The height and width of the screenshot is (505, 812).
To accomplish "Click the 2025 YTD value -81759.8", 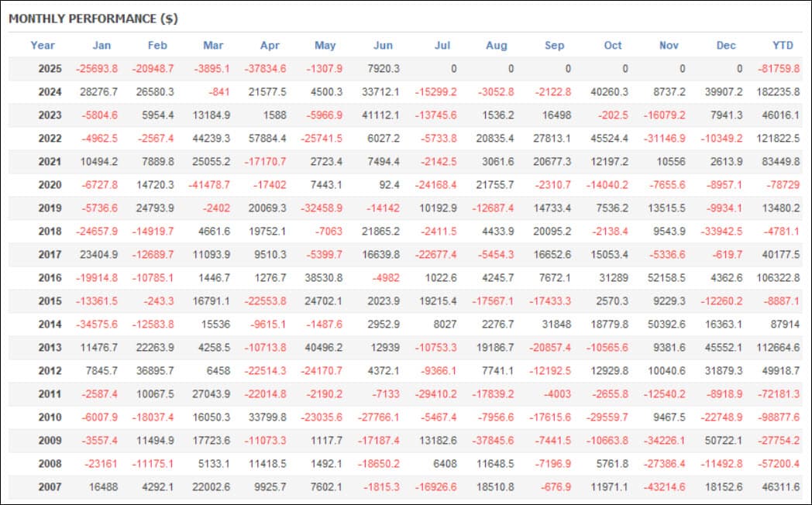I will [x=779, y=69].
